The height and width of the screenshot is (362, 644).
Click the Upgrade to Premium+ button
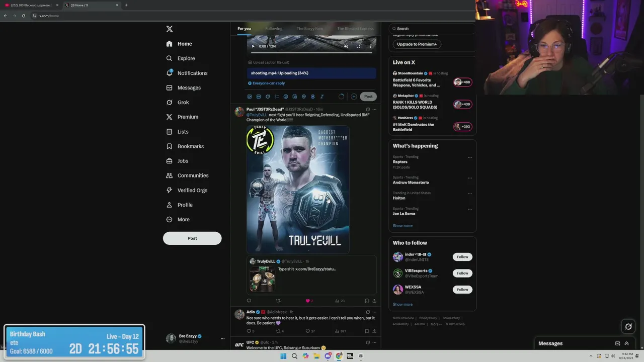pos(417,44)
